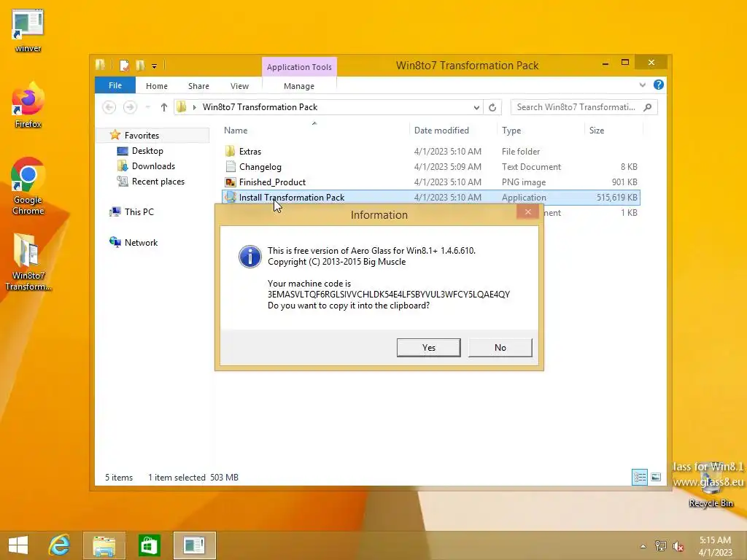Click the Properties quick access icon
The width and height of the screenshot is (747, 560).
pyautogui.click(x=124, y=65)
